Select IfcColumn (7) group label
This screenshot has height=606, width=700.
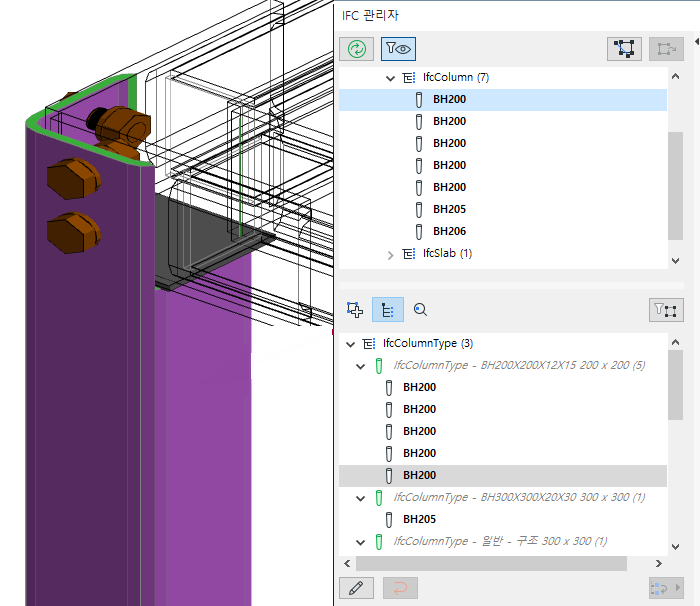[x=456, y=77]
